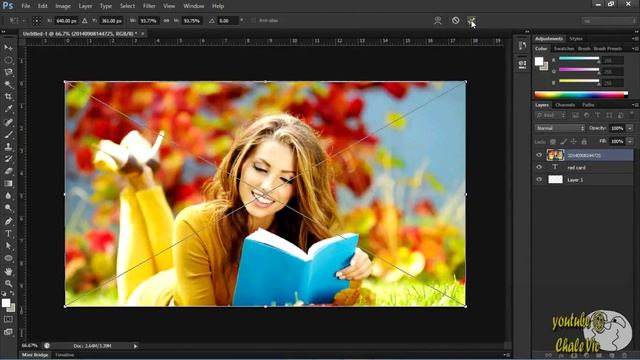Image resolution: width=640 pixels, height=360 pixels.
Task: Click the color spectrum ramp
Action: [x=581, y=94]
